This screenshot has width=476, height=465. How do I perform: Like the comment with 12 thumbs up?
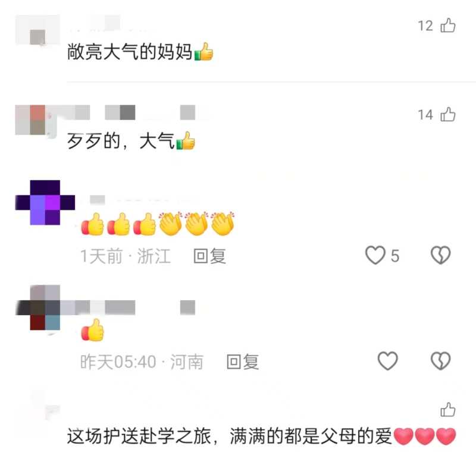coord(448,25)
